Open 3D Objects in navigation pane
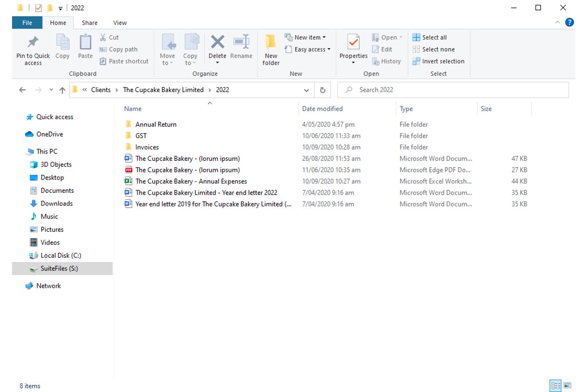Screen dimensions: 588x392 56,164
